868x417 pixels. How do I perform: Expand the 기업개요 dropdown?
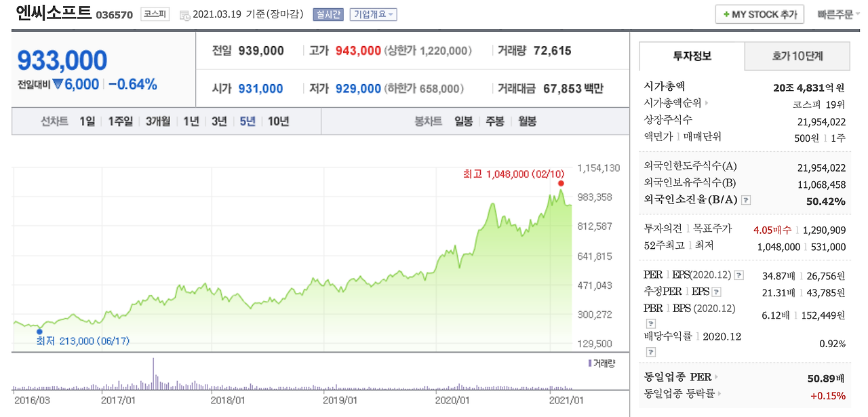point(373,14)
